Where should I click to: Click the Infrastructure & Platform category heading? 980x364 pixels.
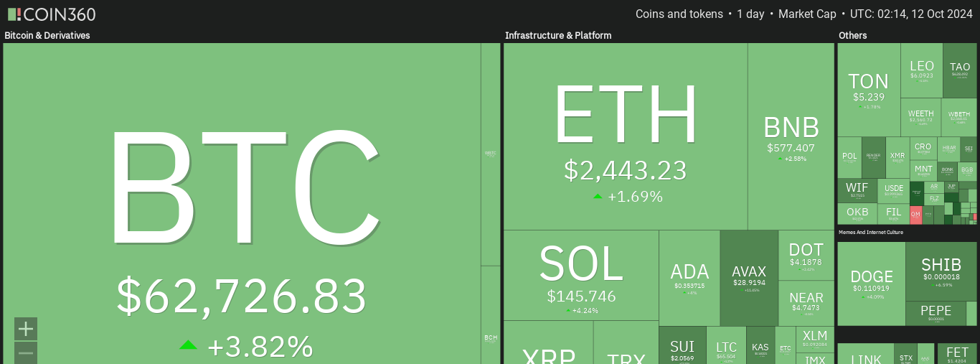(558, 35)
